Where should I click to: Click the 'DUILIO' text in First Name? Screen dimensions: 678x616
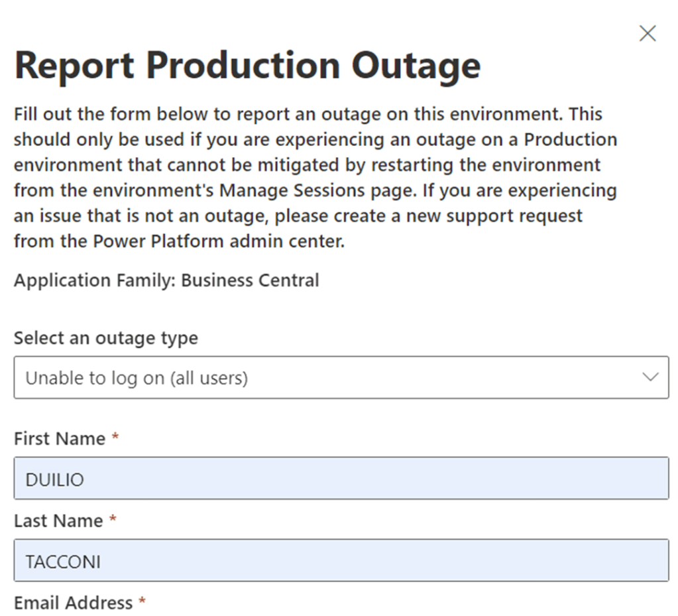(54, 479)
